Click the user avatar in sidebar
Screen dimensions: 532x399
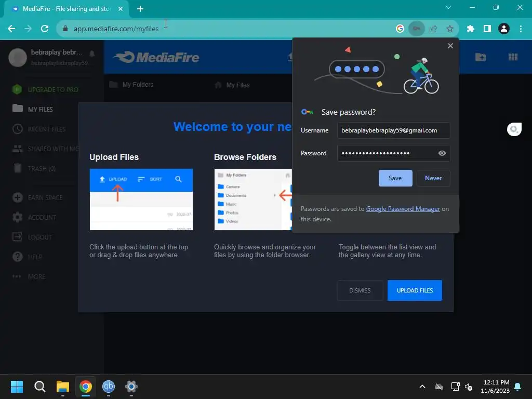coord(18,57)
